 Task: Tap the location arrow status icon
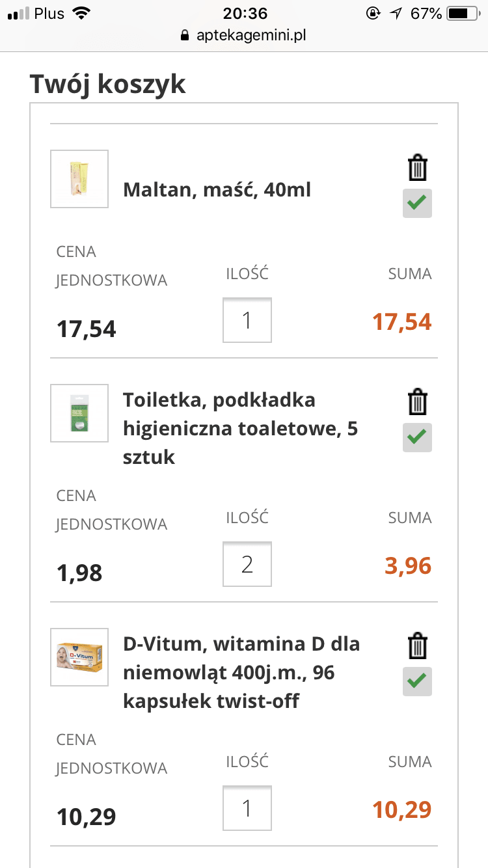[396, 14]
